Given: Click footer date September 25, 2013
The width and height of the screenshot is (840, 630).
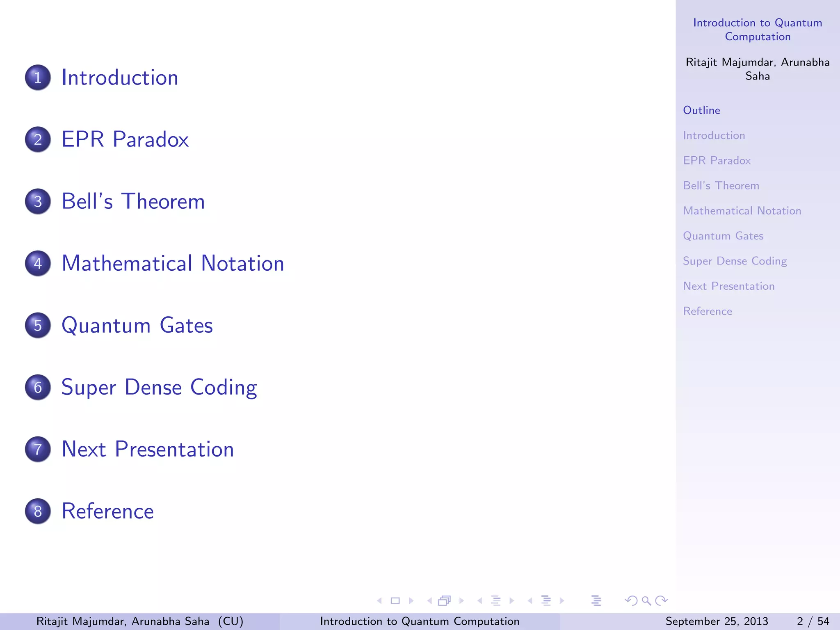Looking at the screenshot, I should 717,621.
